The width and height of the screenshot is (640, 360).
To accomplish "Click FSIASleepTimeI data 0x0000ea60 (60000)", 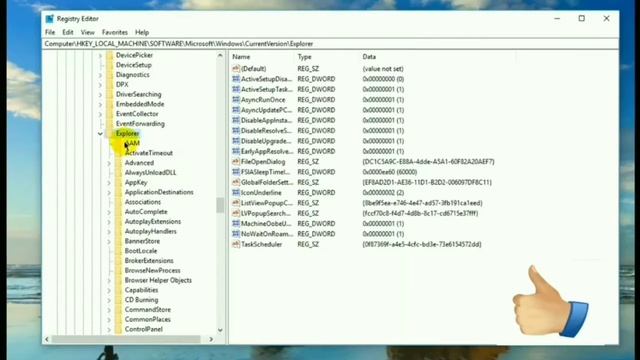I will [x=389, y=172].
